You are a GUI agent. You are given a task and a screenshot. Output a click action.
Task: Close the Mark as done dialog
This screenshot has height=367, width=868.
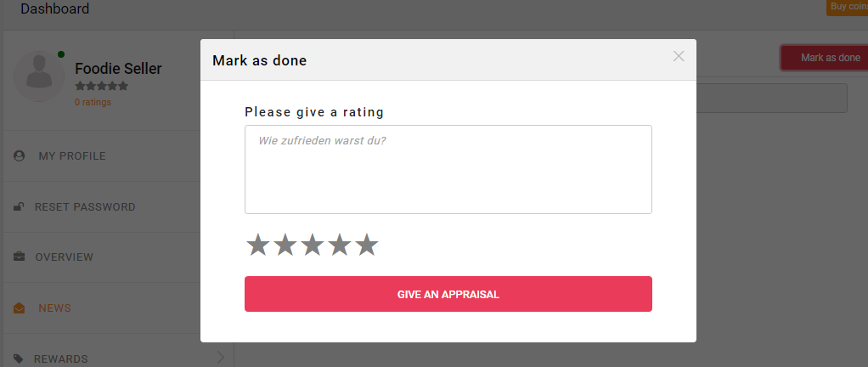click(x=679, y=56)
